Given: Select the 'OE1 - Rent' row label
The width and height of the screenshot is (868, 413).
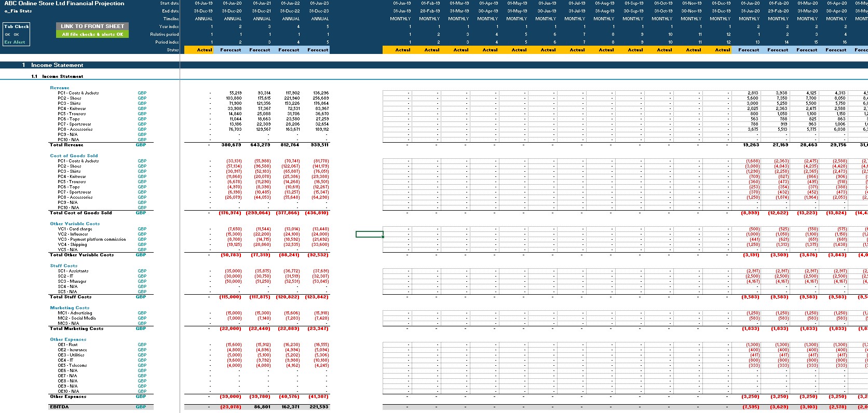Looking at the screenshot, I should pyautogui.click(x=67, y=345).
